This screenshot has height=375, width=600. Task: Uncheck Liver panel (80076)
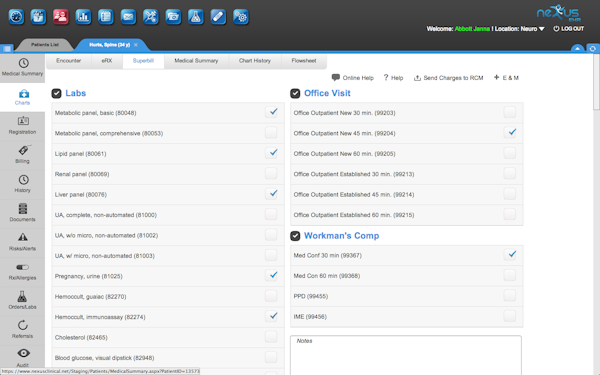[x=271, y=194]
